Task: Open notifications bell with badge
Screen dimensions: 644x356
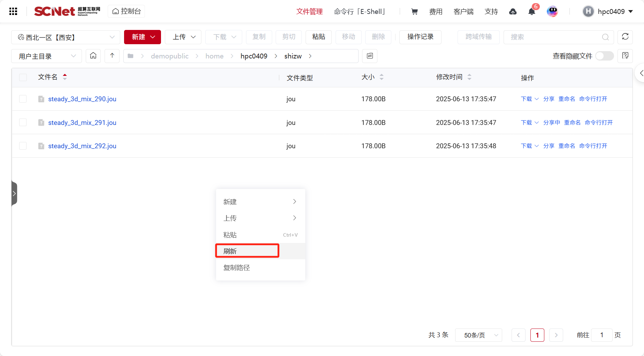Action: 531,11
